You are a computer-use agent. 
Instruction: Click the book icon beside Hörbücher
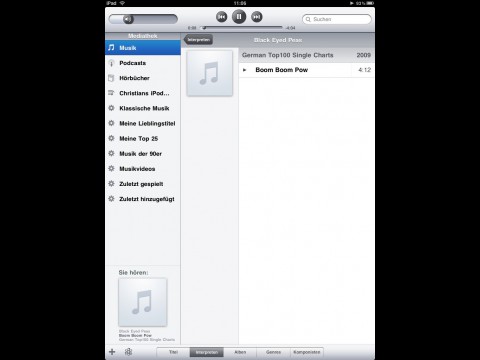[x=111, y=78]
